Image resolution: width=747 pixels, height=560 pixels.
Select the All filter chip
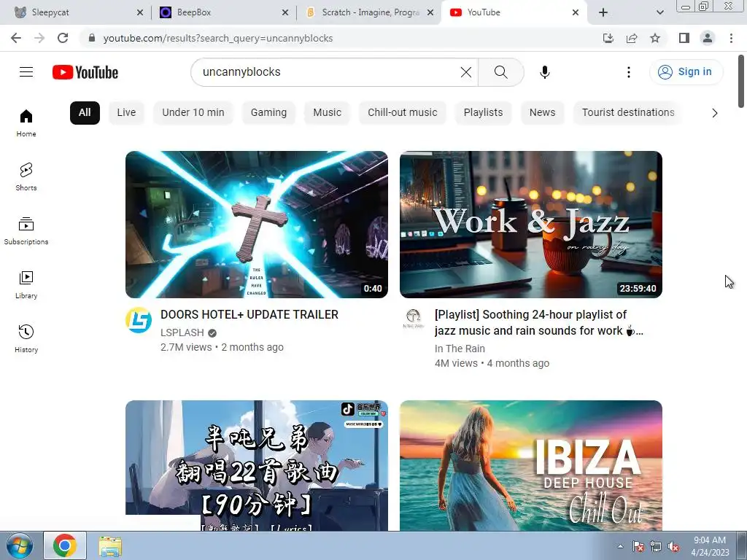tap(85, 113)
